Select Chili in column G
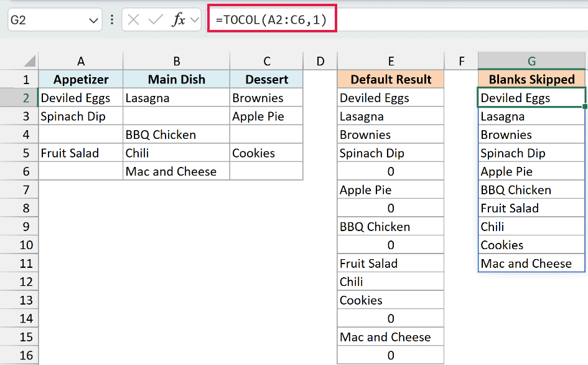 531,227
